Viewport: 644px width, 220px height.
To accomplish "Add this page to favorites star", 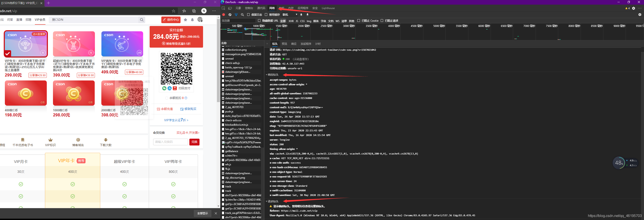I will pyautogui.click(x=173, y=11).
